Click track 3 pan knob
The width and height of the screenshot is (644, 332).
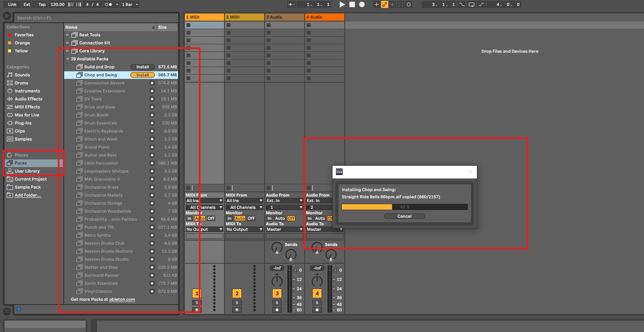tap(277, 280)
